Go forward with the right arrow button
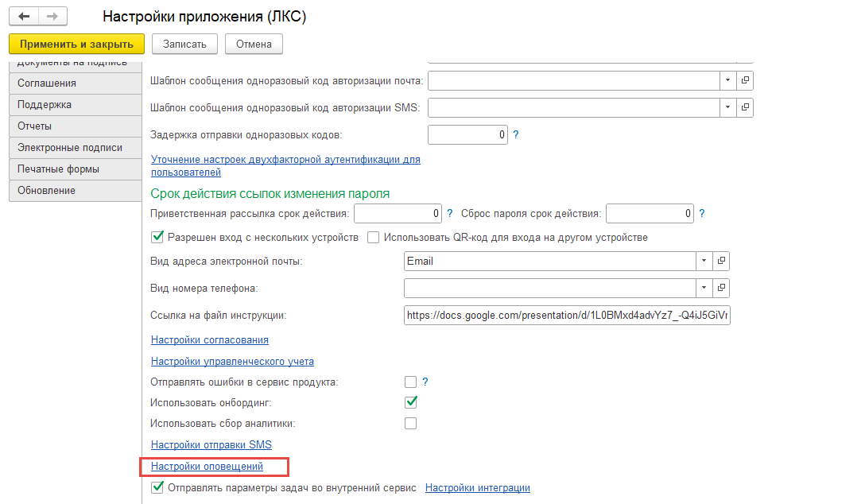The width and height of the screenshot is (865, 504). click(x=53, y=17)
